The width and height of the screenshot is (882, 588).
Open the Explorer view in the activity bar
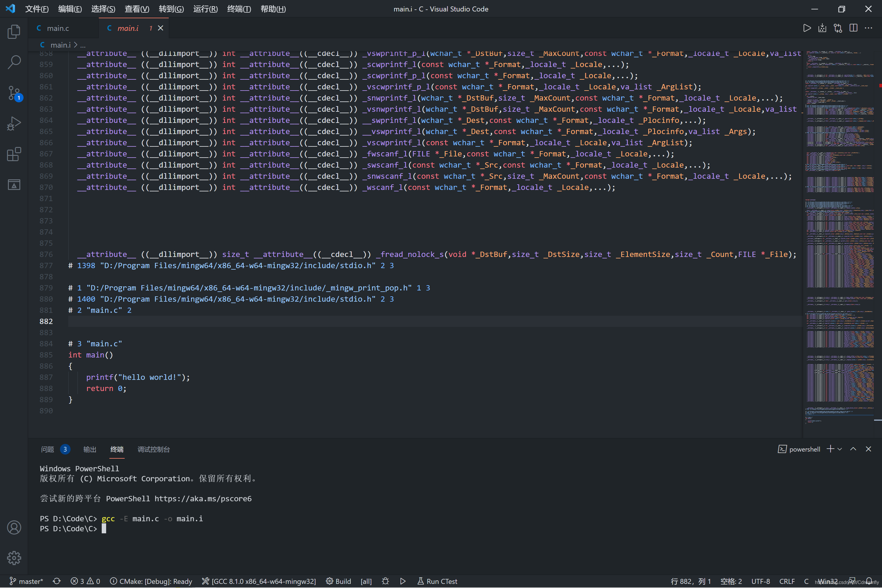click(14, 31)
